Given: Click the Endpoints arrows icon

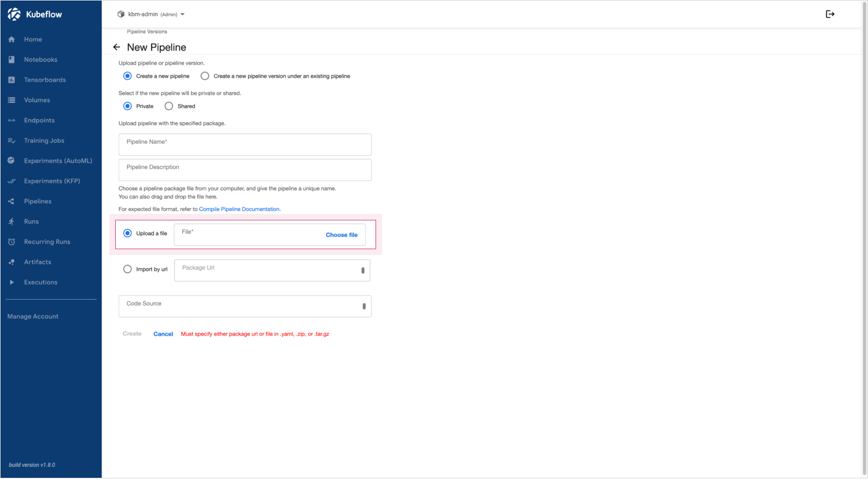Looking at the screenshot, I should (x=11, y=120).
